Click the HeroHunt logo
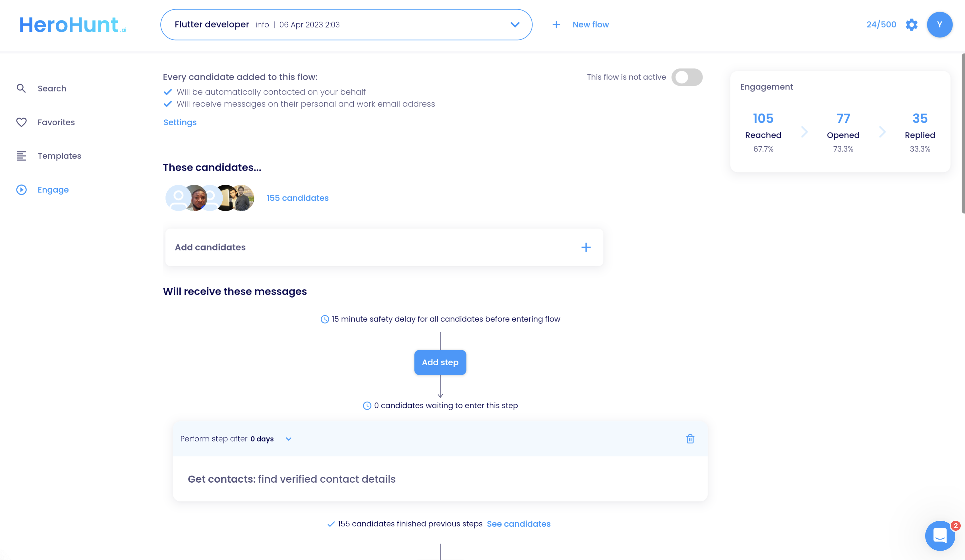 (73, 24)
